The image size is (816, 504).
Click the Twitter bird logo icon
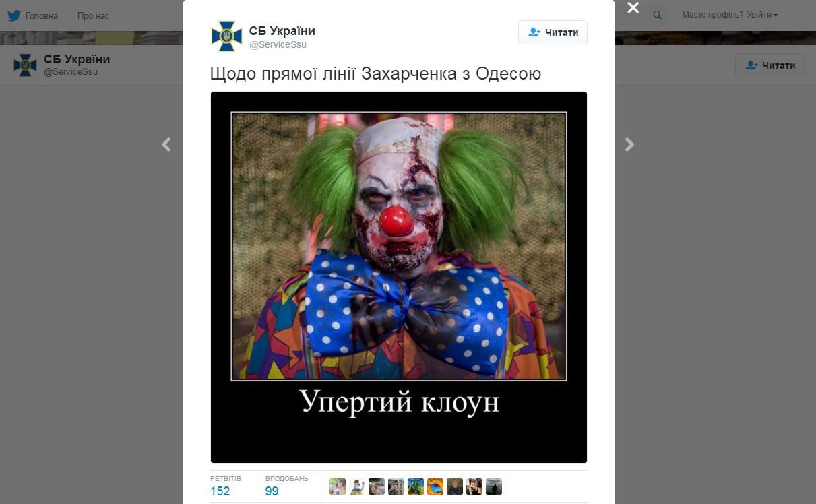(14, 15)
